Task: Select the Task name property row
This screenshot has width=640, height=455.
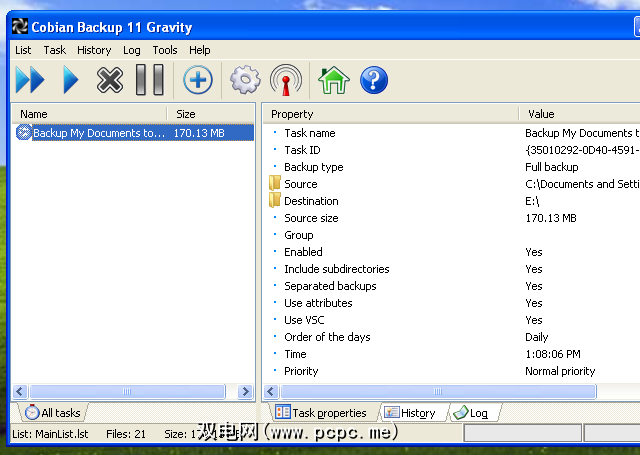Action: coord(452,133)
